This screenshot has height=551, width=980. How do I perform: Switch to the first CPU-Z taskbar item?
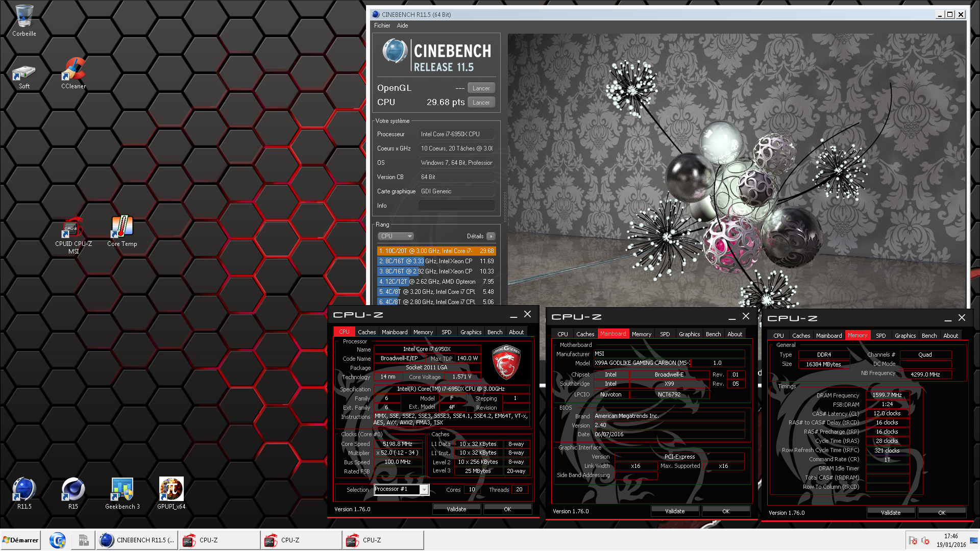tap(219, 540)
